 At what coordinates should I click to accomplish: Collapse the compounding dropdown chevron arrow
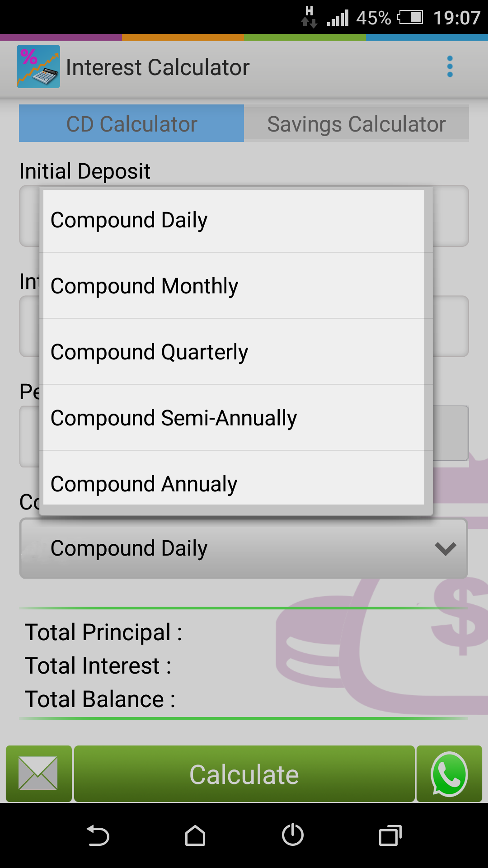pos(445,548)
